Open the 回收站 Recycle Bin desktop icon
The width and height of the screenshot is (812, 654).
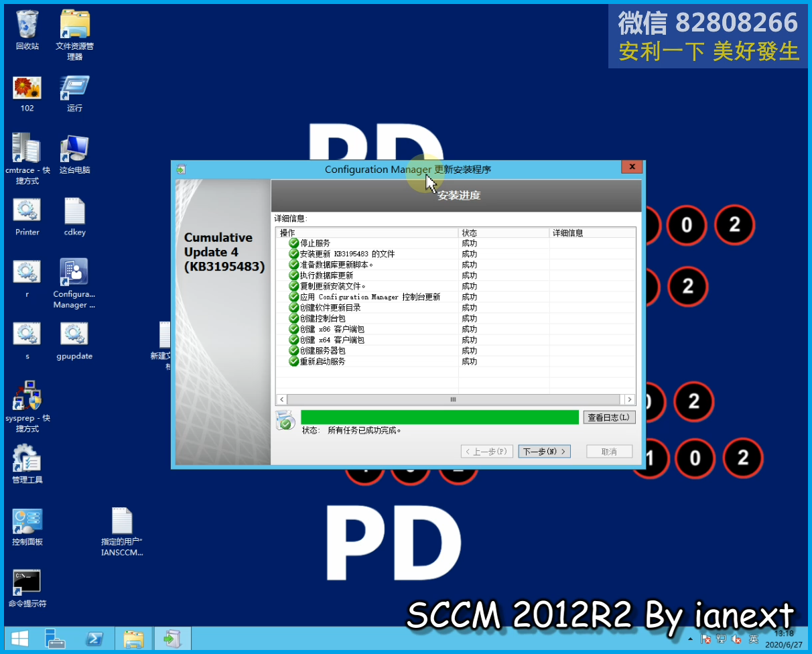[27, 30]
